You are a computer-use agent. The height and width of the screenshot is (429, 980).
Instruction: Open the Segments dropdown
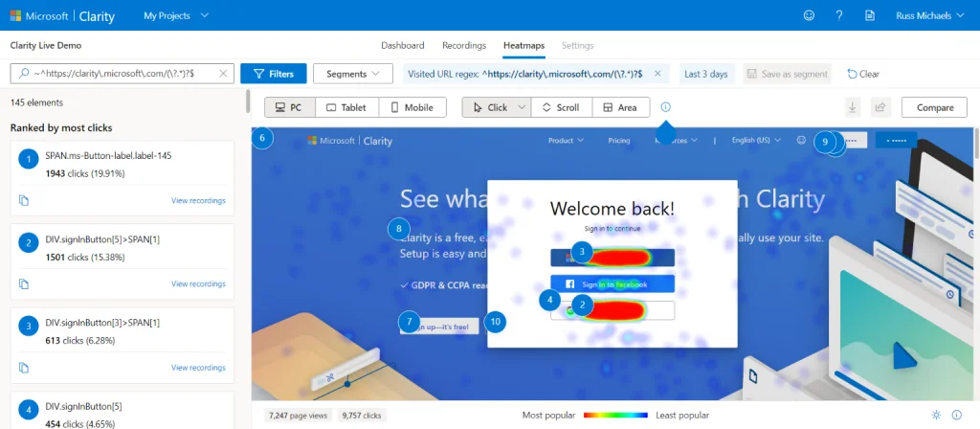coord(353,74)
